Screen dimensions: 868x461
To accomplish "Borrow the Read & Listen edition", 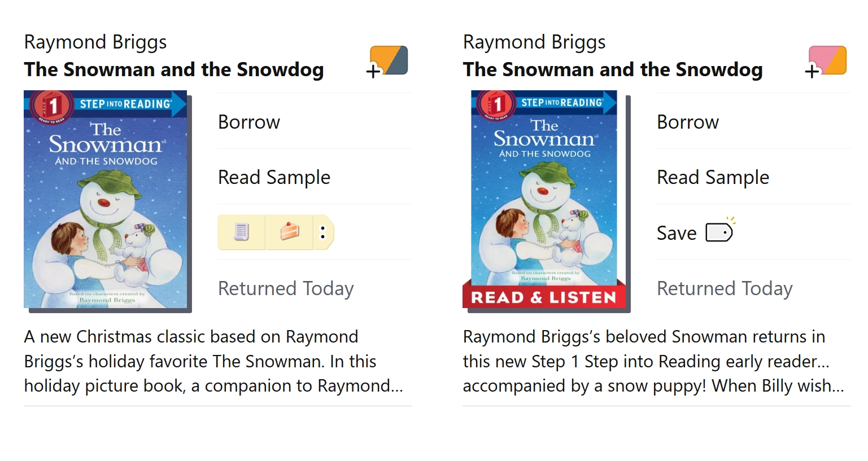I will pyautogui.click(x=687, y=122).
